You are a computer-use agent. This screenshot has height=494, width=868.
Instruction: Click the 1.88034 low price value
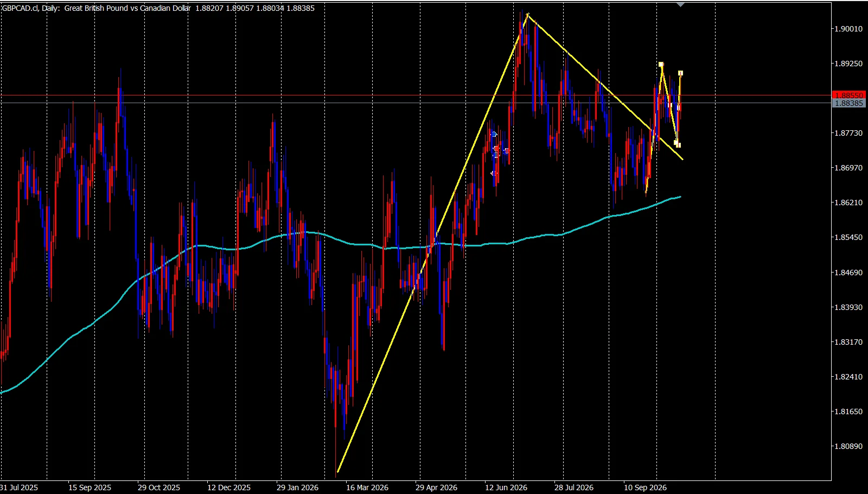(x=270, y=8)
